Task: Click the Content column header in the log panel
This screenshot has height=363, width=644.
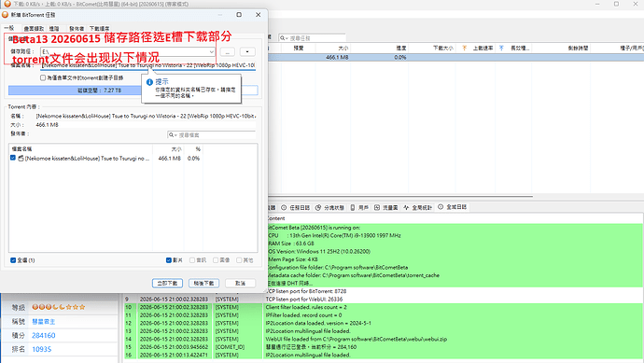Action: (275, 219)
